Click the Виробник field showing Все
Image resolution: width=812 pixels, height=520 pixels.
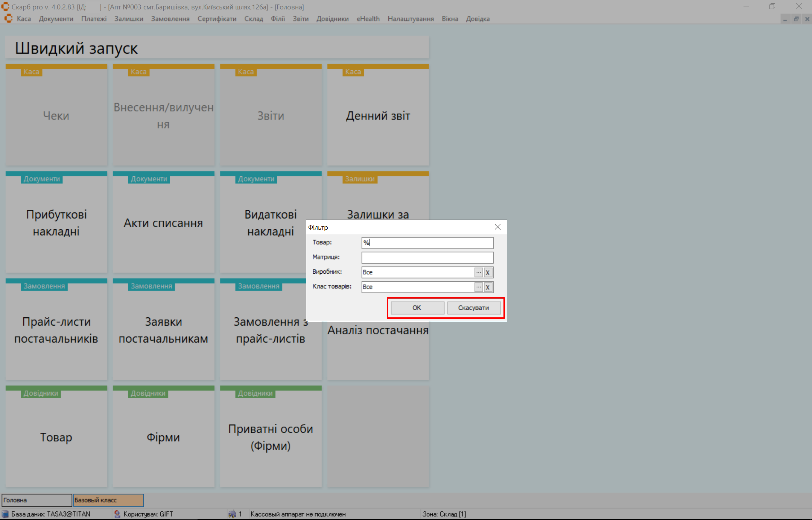(x=417, y=272)
